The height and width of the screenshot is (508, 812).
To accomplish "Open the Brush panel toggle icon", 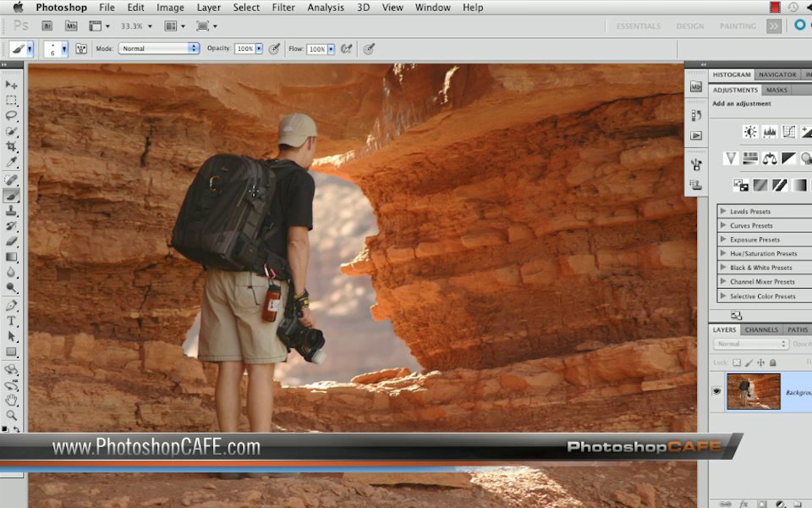I will pos(81,49).
